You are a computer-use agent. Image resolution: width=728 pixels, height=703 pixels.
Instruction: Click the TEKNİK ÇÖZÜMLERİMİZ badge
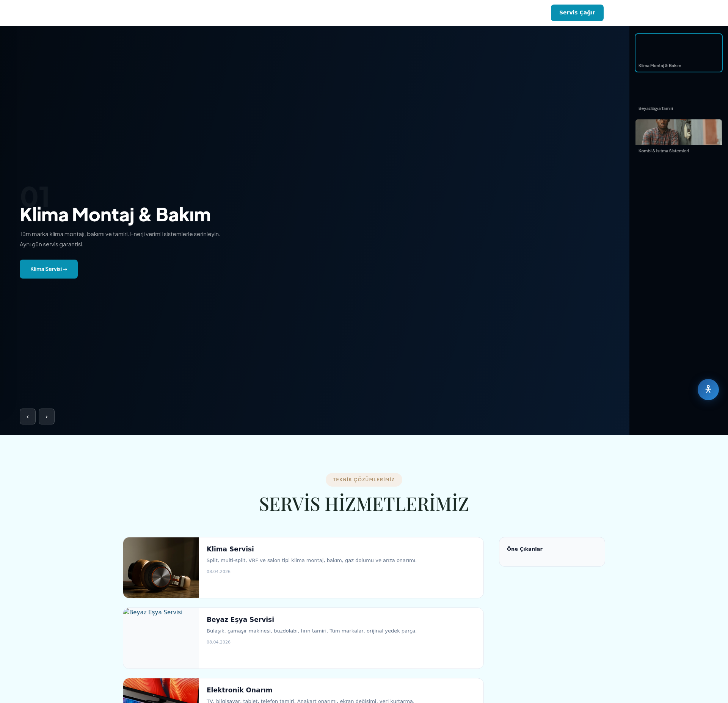click(x=364, y=480)
